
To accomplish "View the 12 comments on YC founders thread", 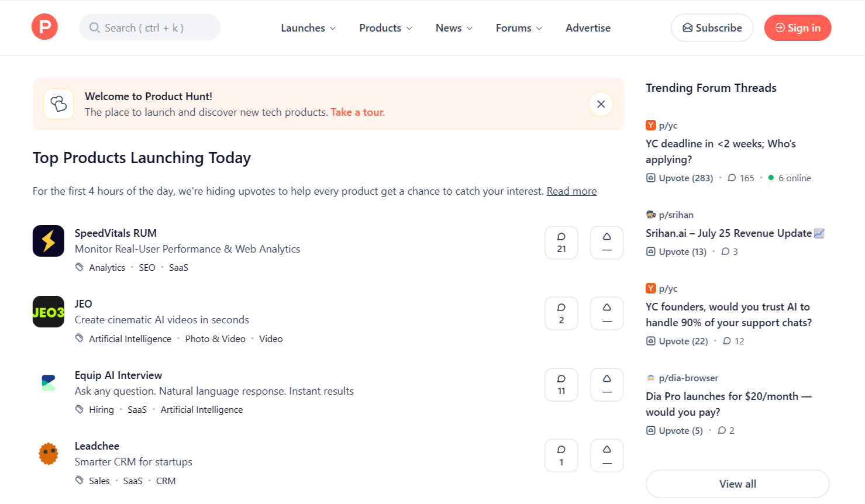I will pos(733,341).
